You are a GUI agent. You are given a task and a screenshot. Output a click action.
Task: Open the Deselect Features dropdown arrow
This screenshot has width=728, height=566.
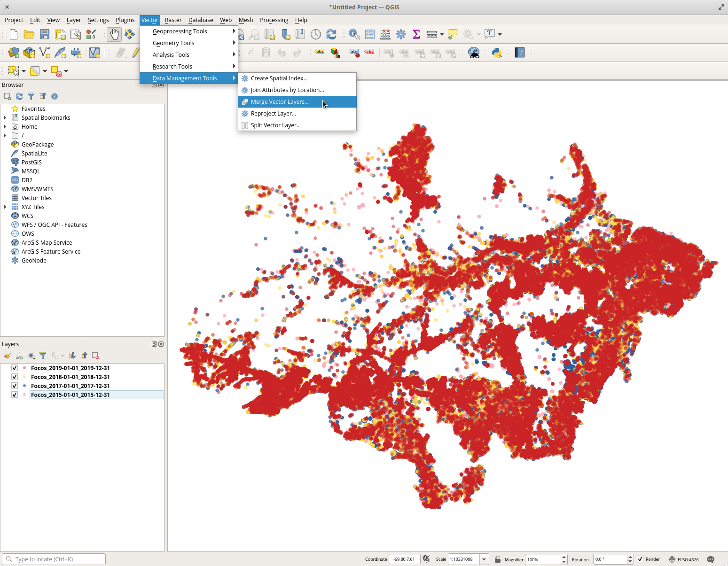[66, 71]
